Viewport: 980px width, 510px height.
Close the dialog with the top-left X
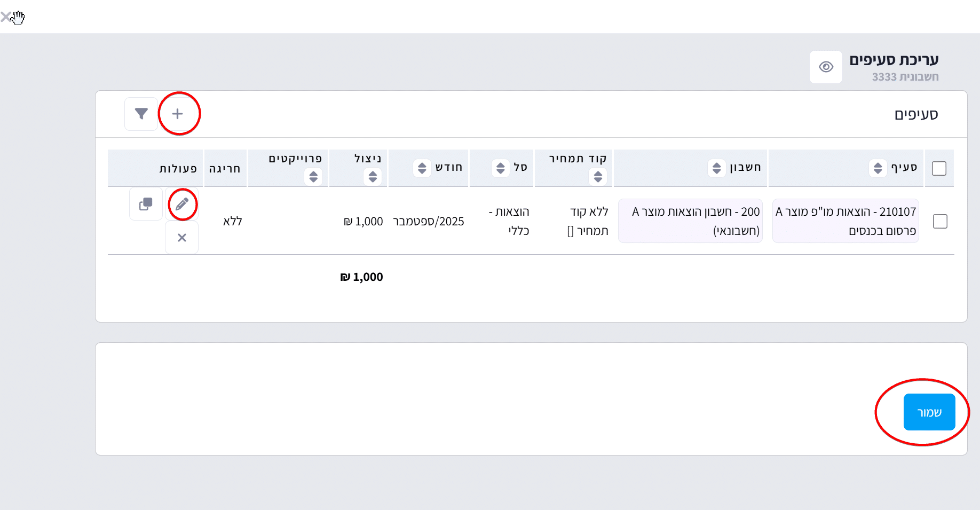6,17
